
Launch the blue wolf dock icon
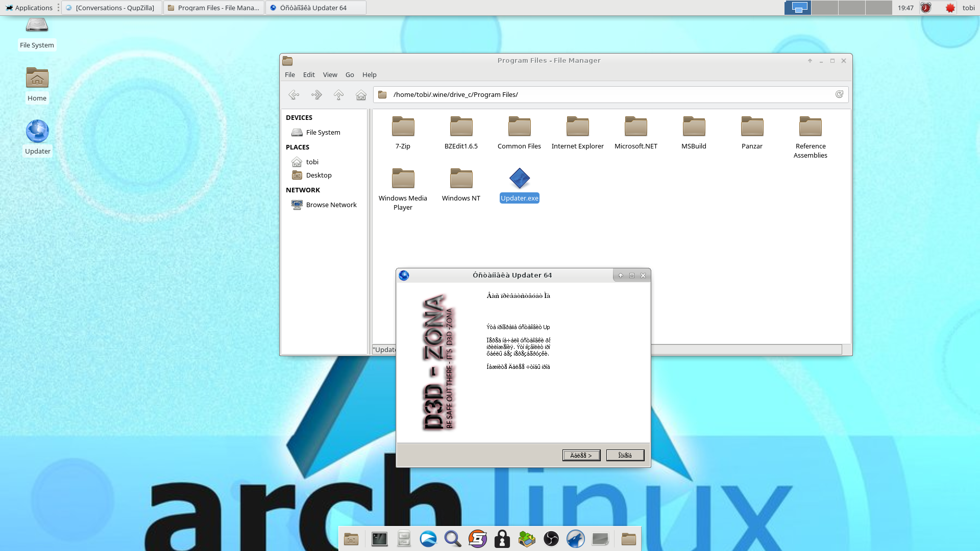[x=576, y=539]
